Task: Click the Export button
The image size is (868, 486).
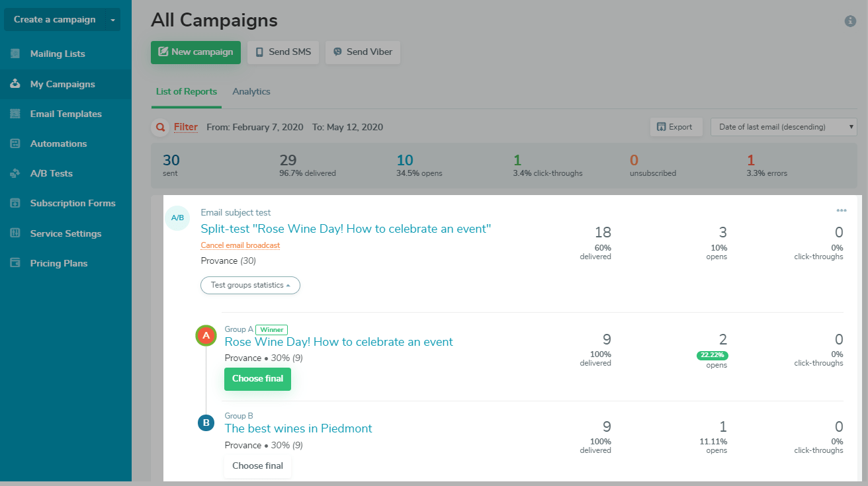Action: coord(675,127)
